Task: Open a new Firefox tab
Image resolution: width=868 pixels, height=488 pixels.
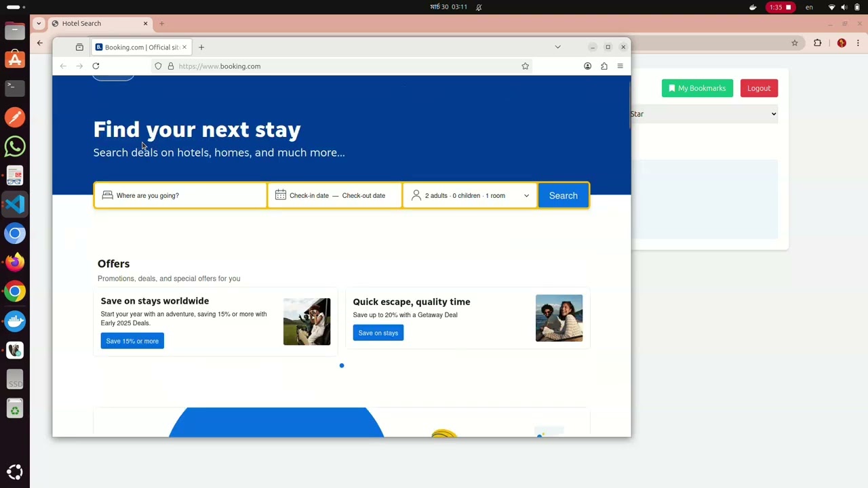Action: coord(201,47)
